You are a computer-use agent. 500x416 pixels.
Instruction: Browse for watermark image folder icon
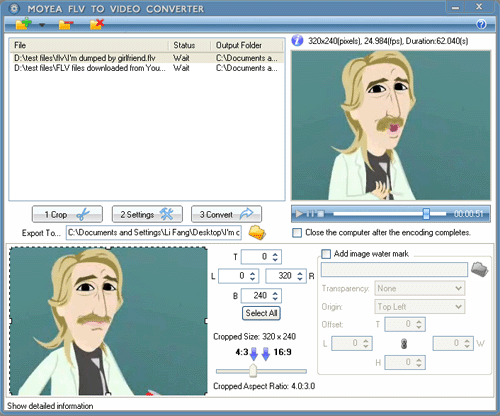pos(480,269)
